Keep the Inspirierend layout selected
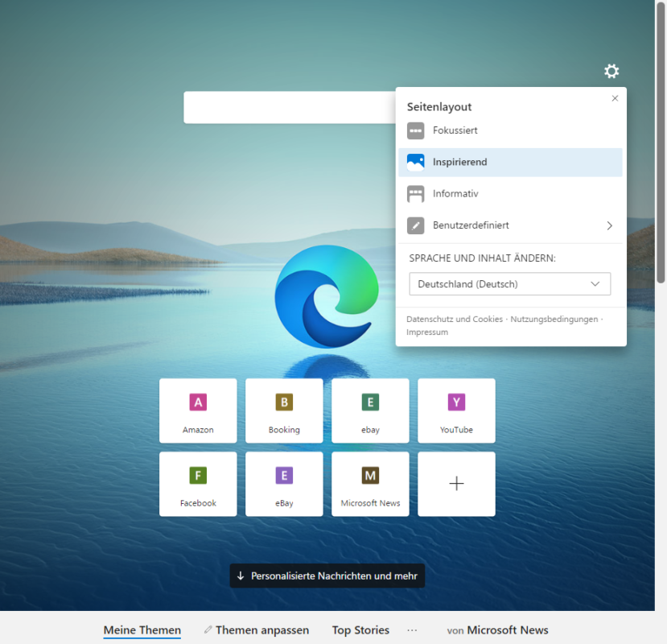 click(459, 162)
